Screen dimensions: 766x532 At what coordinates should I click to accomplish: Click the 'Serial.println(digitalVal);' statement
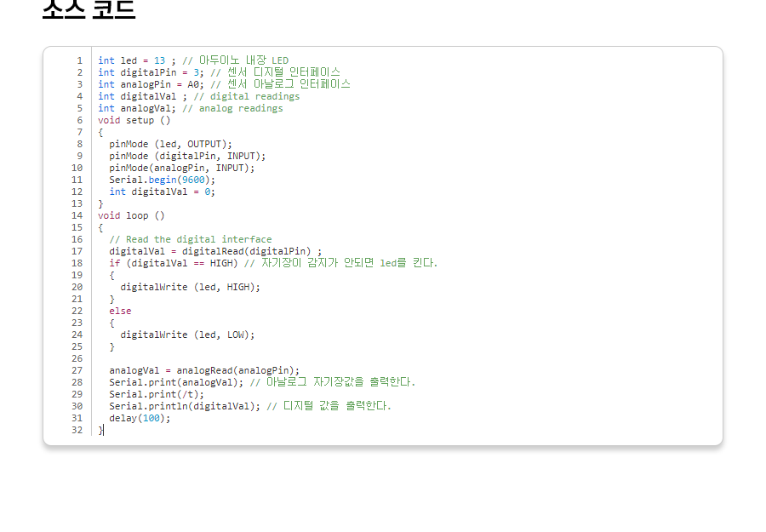(x=185, y=406)
